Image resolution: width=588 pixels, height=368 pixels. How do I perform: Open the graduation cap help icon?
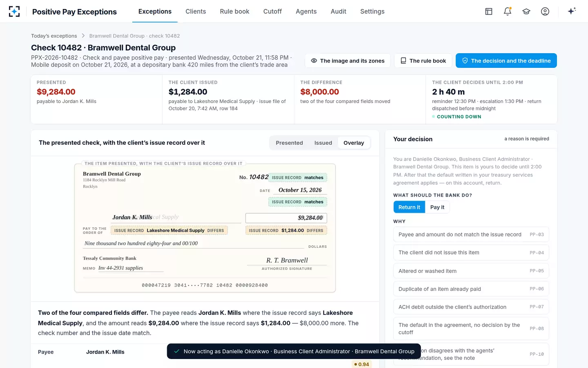[526, 11]
